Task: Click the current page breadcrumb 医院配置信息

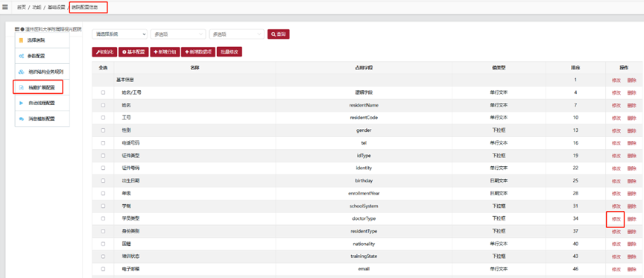Action: click(x=85, y=7)
